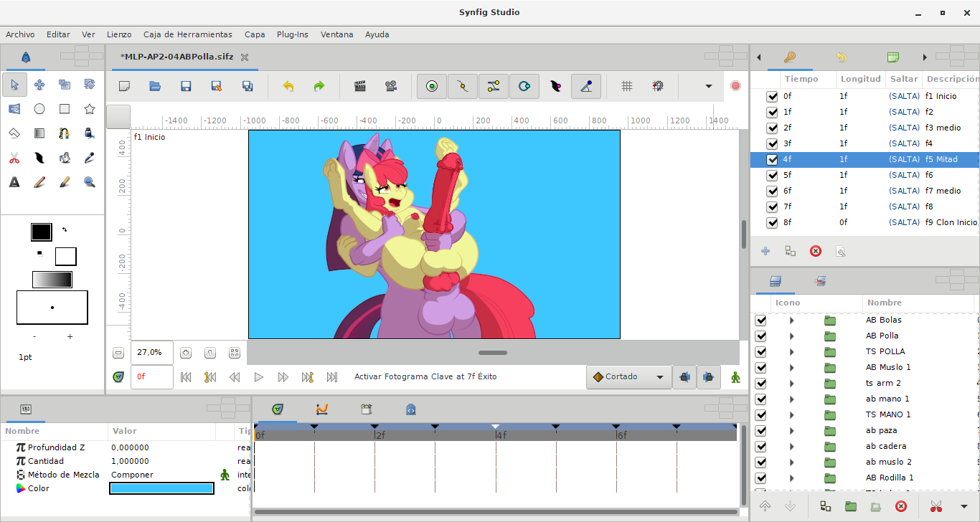Click the 27,0% zoom input field
Image resolution: width=980 pixels, height=522 pixels.
(151, 353)
